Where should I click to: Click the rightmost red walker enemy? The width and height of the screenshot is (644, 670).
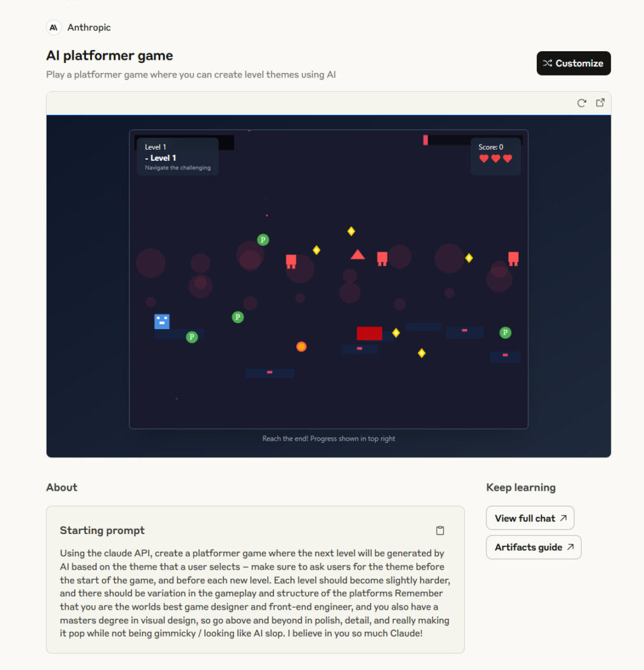click(x=513, y=259)
